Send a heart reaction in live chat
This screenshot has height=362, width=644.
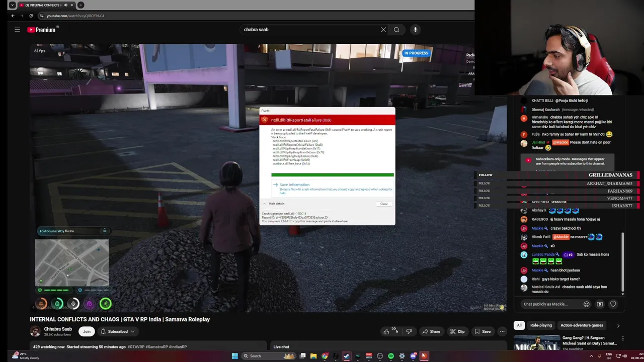tap(613, 304)
